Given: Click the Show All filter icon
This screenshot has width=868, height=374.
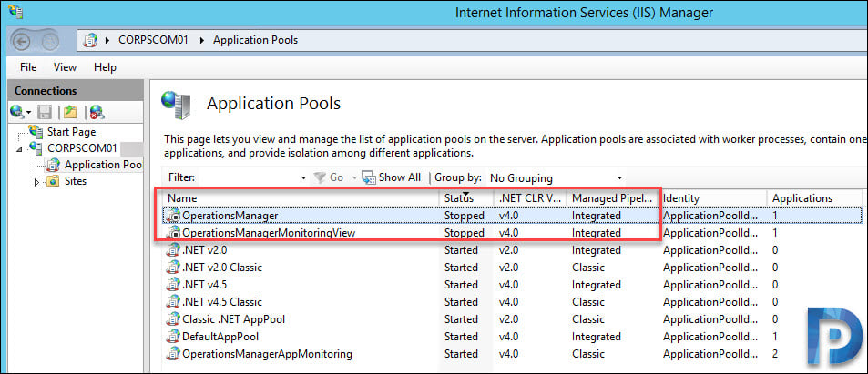Looking at the screenshot, I should coord(369,177).
